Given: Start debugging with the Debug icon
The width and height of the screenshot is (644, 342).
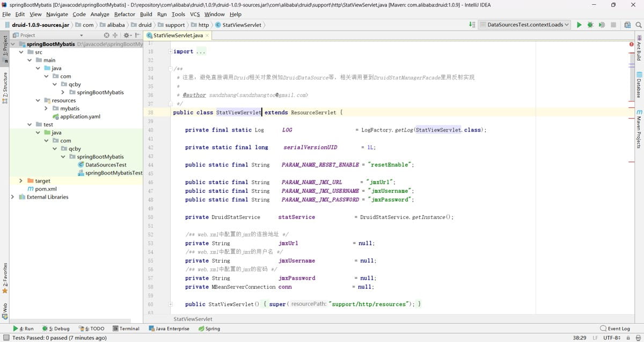Looking at the screenshot, I should (590, 25).
